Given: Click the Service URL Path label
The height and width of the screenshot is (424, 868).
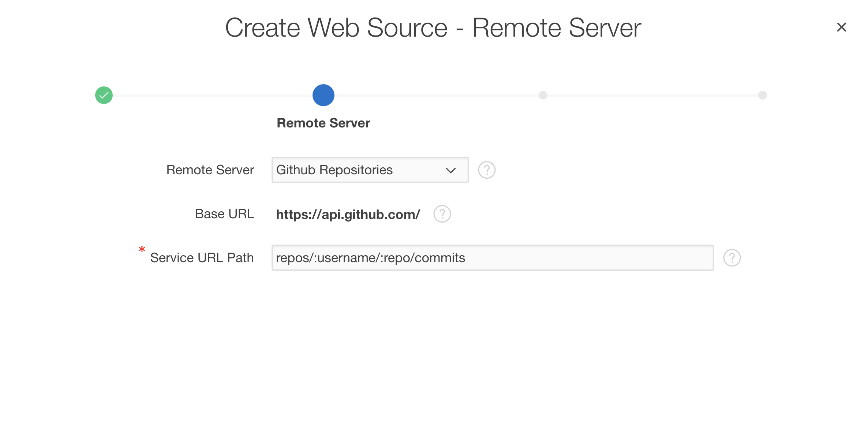Looking at the screenshot, I should (x=202, y=258).
